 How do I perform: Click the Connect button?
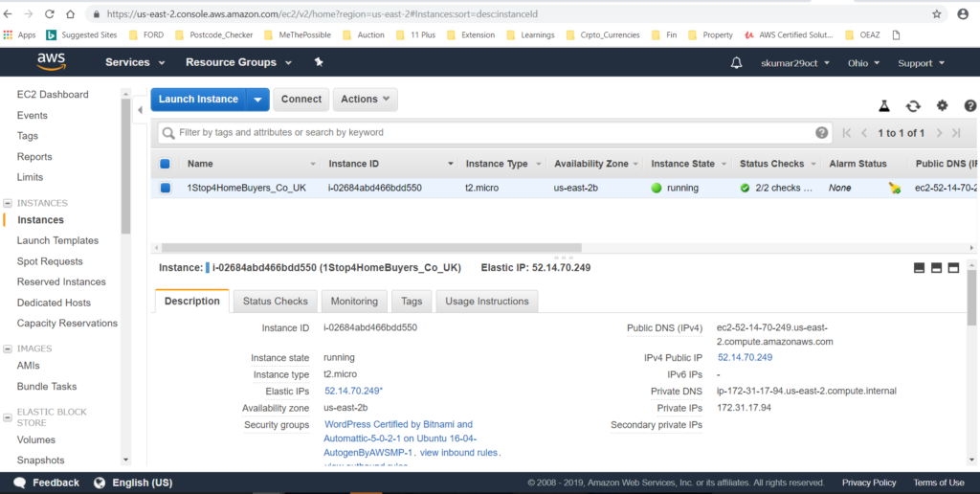coord(301,100)
